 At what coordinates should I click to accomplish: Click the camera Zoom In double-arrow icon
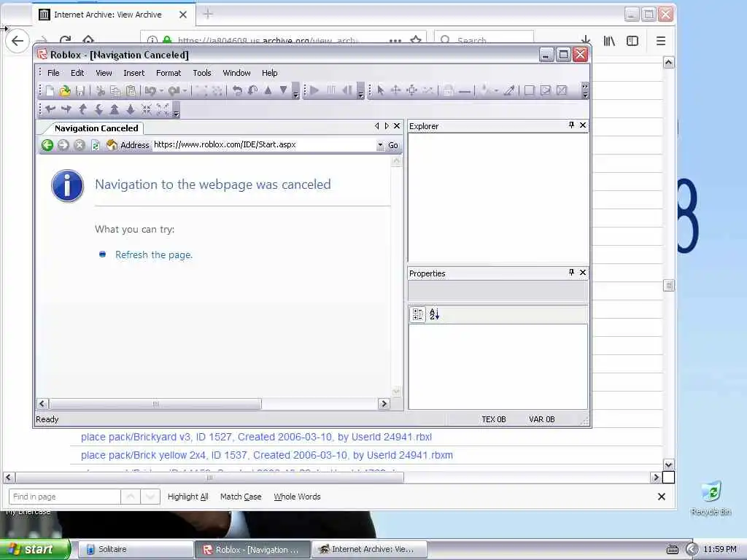pyautogui.click(x=115, y=109)
